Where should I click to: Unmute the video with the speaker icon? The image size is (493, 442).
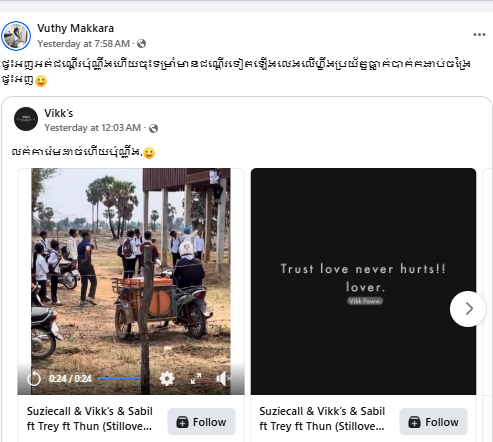pos(223,379)
